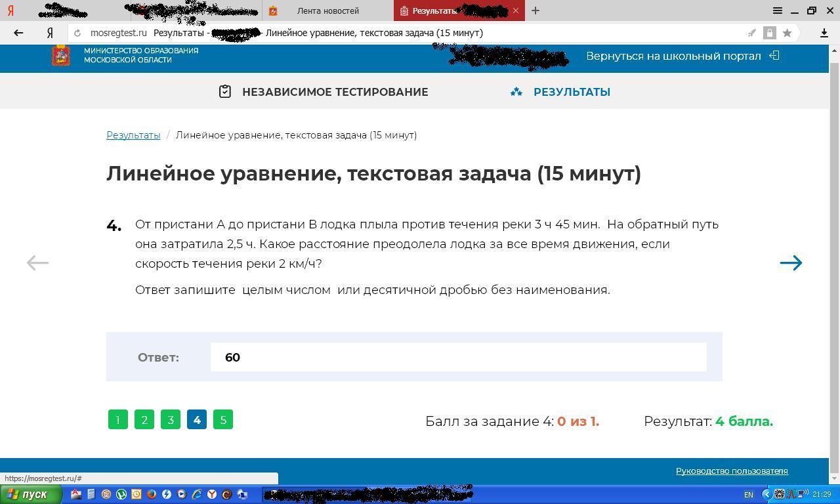Click scrollbar down arrow

835,478
